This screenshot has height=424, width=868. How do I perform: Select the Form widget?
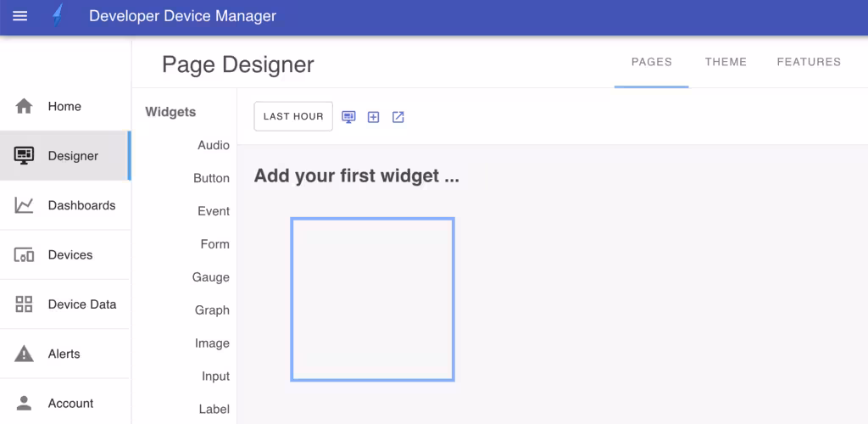tap(214, 244)
